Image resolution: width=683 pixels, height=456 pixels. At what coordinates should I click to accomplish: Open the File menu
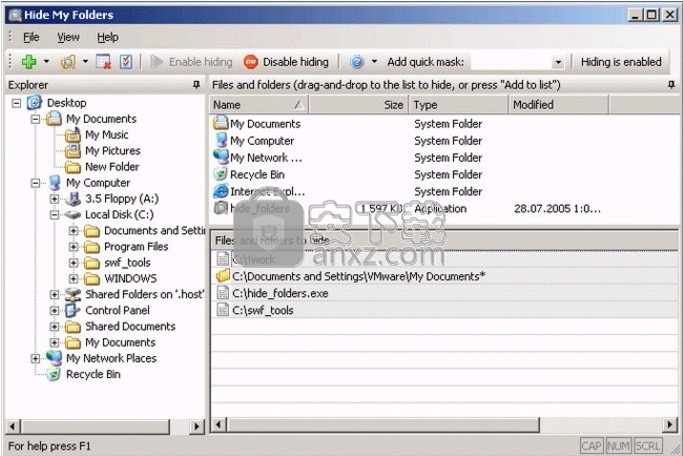31,37
